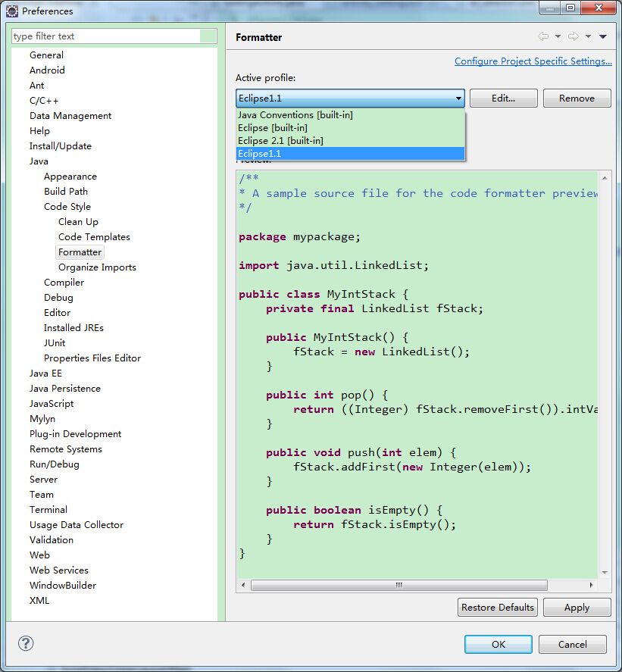Choose Eclipse [built-in] profile
Viewport: 622px width, 672px height.
(x=350, y=128)
